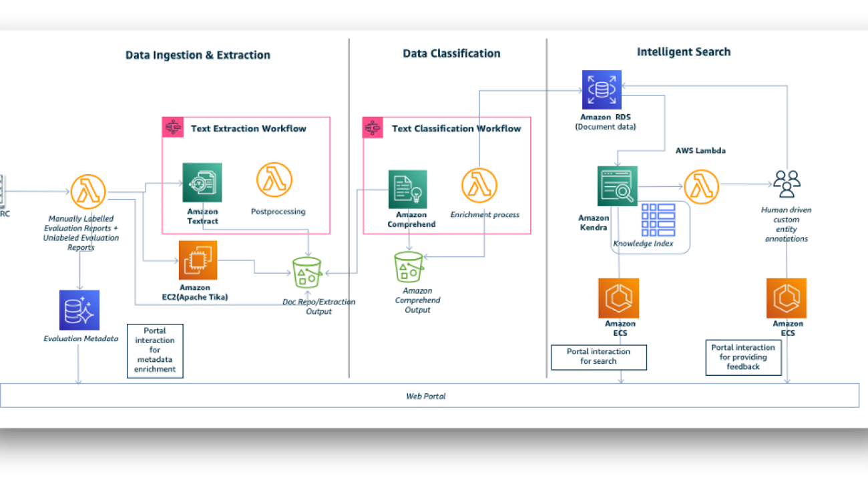Click the 'Portal interaction for search' box
868x488 pixels.
point(599,356)
